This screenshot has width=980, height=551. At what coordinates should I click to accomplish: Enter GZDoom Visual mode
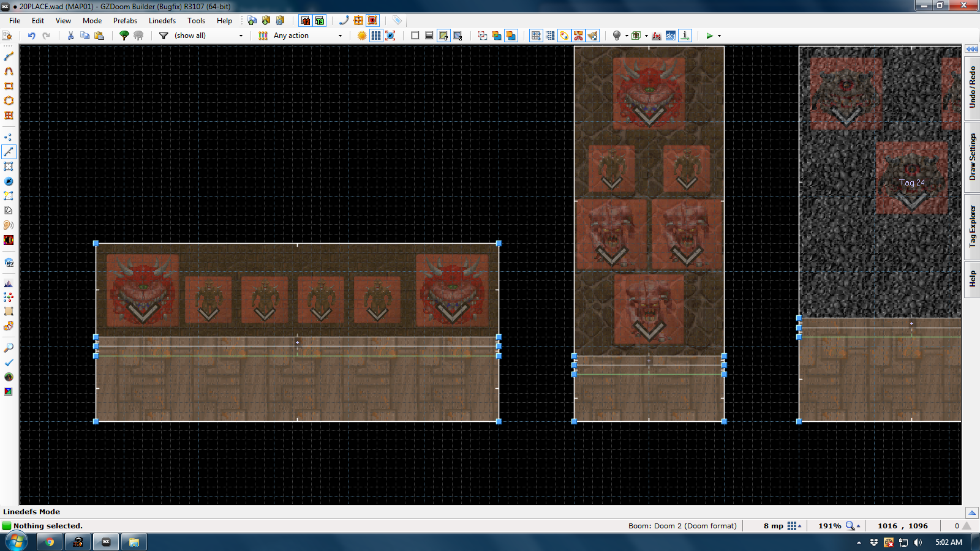(9, 262)
